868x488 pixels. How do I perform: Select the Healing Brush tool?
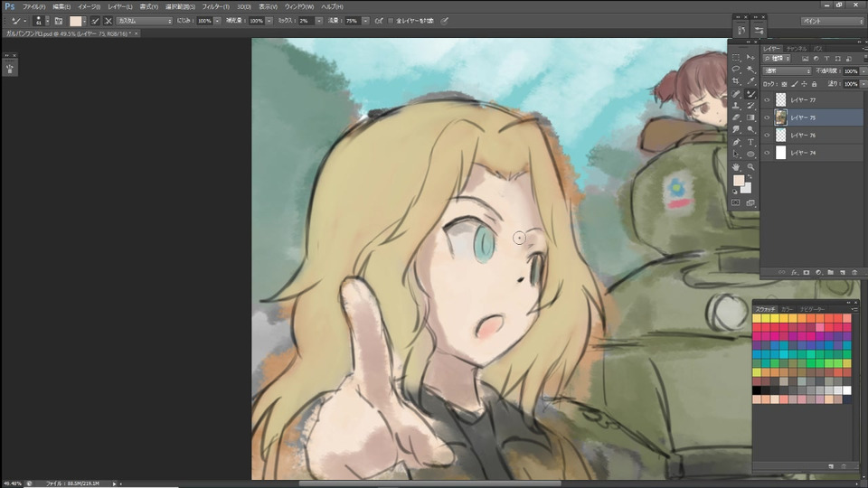pos(736,94)
